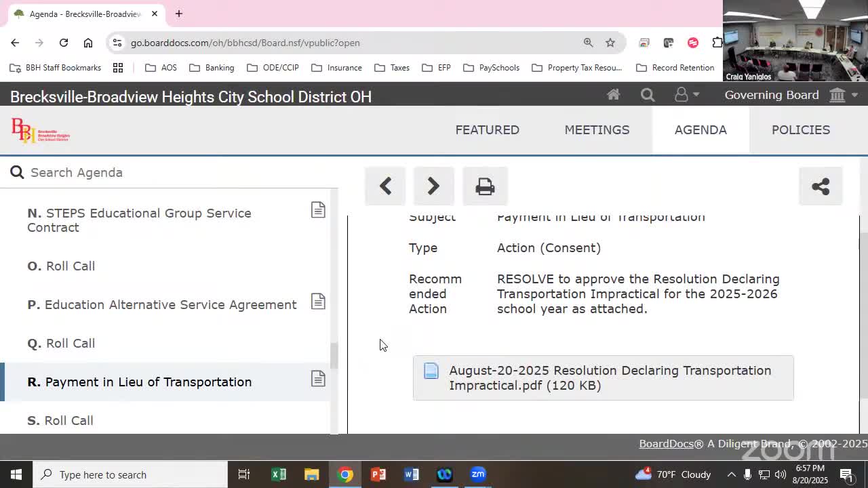The height and width of the screenshot is (488, 868).
Task: Click the August-20-2025 Resolution PDF link
Action: pyautogui.click(x=610, y=378)
